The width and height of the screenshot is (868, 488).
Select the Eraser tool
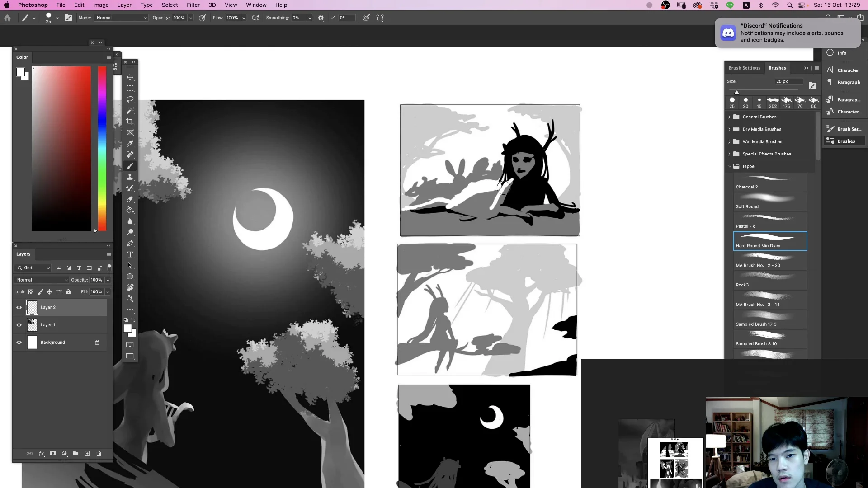point(130,199)
